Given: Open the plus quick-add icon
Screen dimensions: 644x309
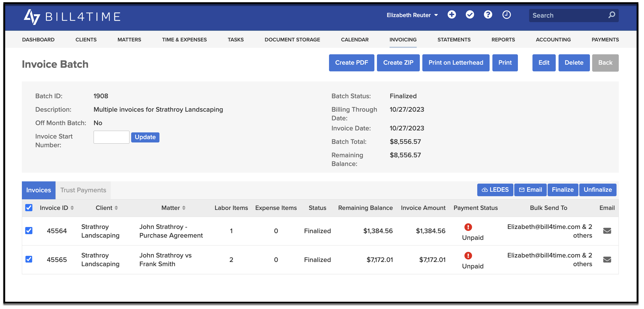Looking at the screenshot, I should point(452,15).
